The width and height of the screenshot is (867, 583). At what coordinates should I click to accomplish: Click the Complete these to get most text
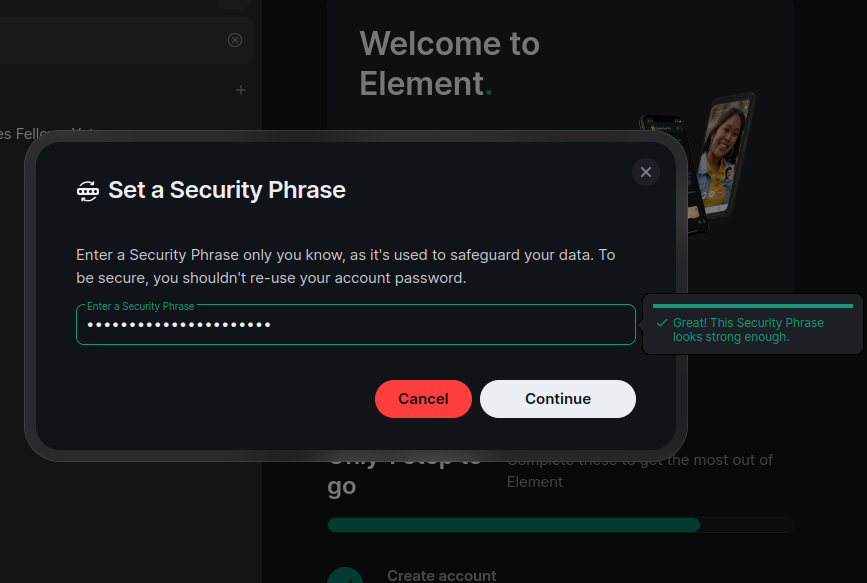(640, 471)
